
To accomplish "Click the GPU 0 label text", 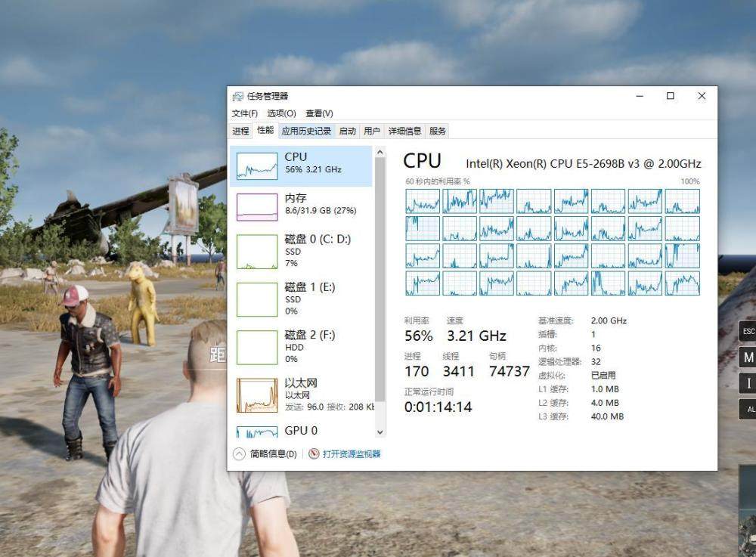I will pyautogui.click(x=301, y=430).
